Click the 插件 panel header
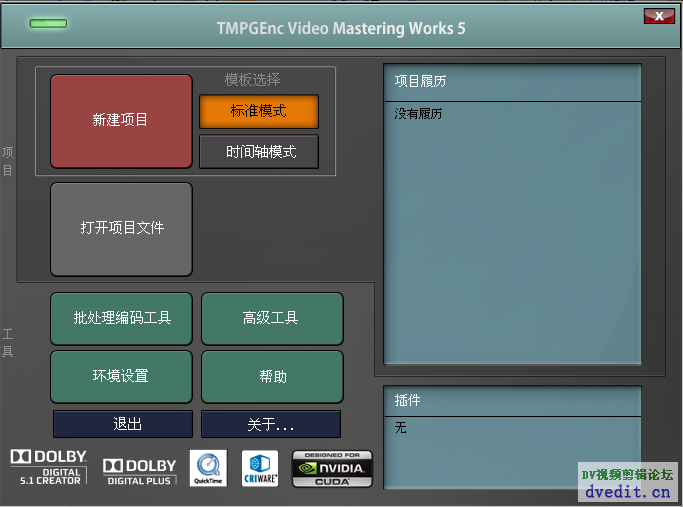This screenshot has width=683, height=507. tap(512, 401)
